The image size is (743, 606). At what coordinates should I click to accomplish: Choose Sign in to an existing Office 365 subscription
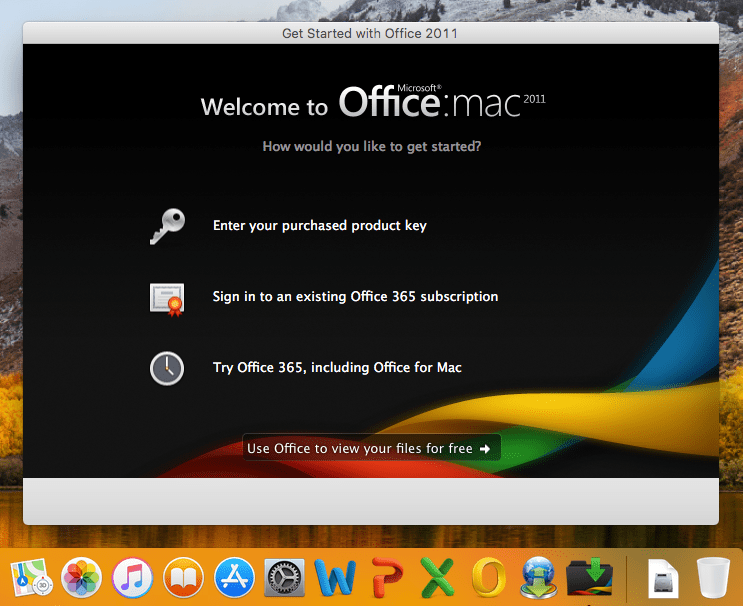click(355, 297)
